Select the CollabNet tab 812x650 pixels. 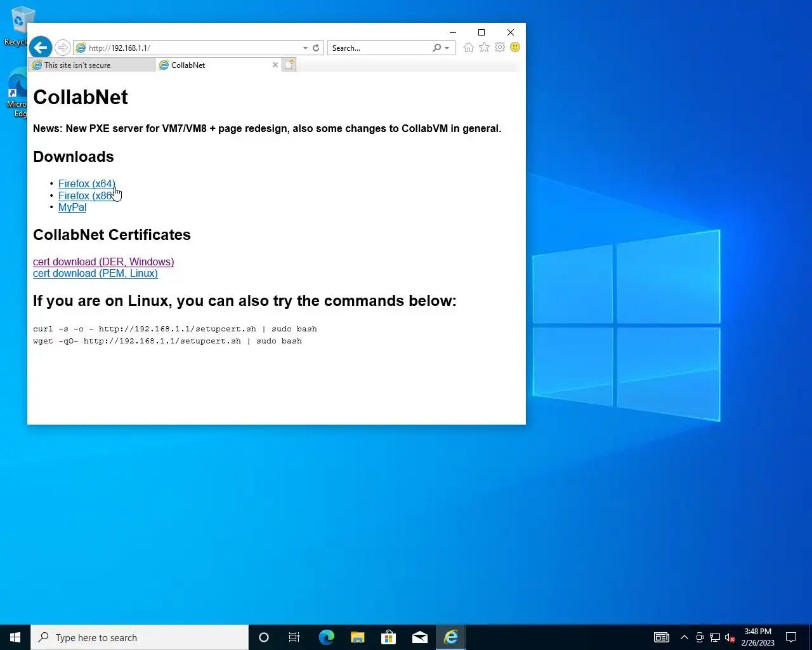(x=216, y=65)
